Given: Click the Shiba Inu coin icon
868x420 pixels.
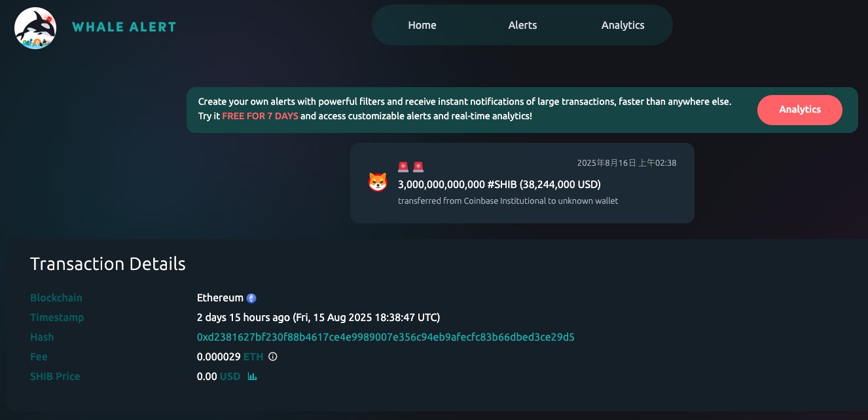Looking at the screenshot, I should coord(378,182).
